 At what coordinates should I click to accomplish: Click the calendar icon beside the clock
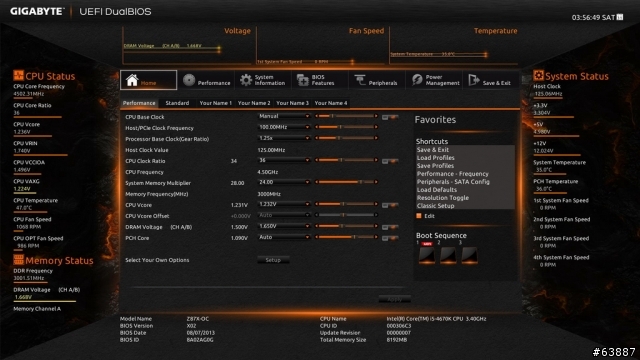(x=620, y=17)
